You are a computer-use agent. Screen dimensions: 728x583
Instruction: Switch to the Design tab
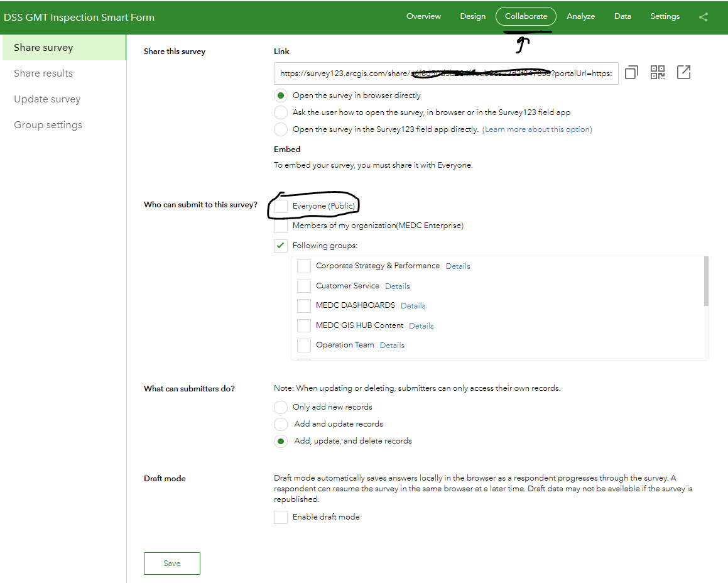472,17
